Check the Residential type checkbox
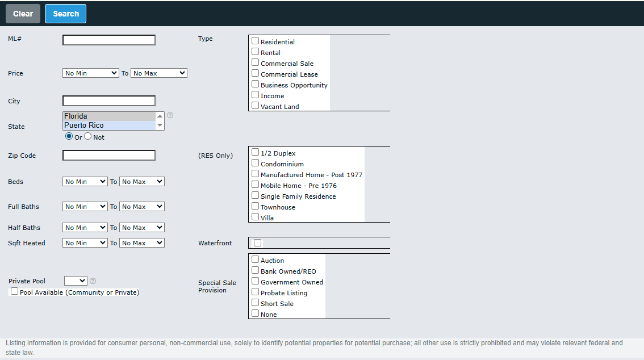The height and width of the screenshot is (360, 644). 256,41
